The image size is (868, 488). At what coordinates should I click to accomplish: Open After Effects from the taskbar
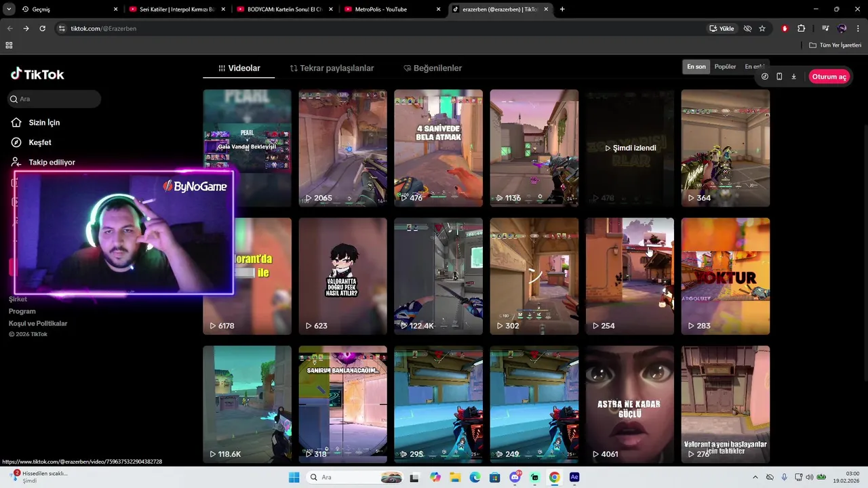click(574, 477)
